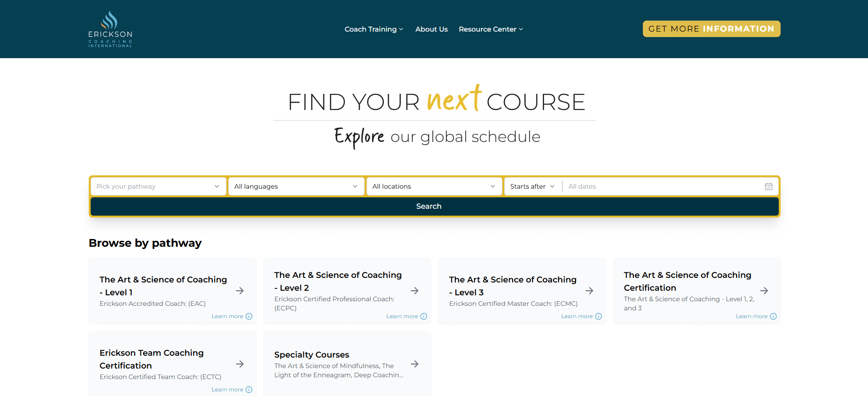This screenshot has height=396, width=868.
Task: Click info icon beside Level 3 Learn more
Action: coord(598,316)
